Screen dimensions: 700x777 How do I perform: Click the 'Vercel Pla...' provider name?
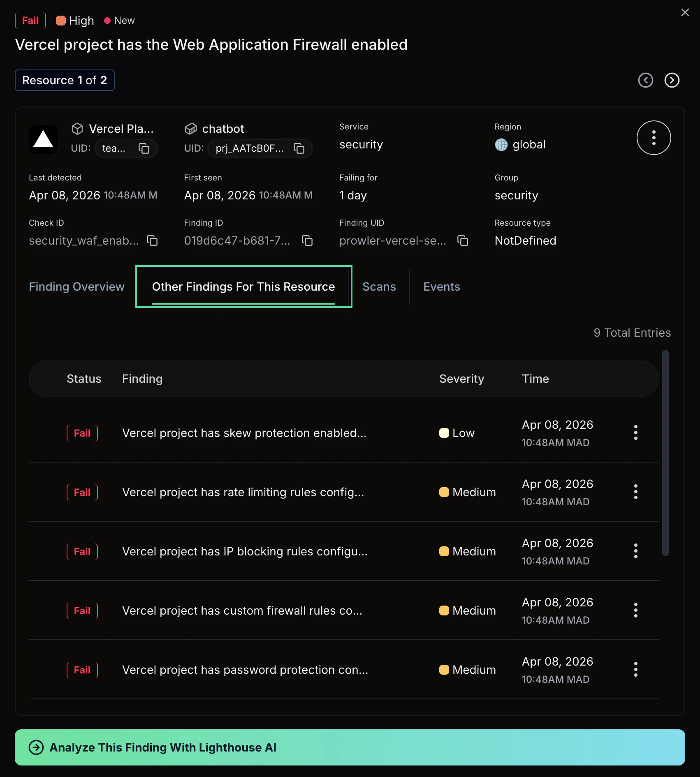click(121, 129)
